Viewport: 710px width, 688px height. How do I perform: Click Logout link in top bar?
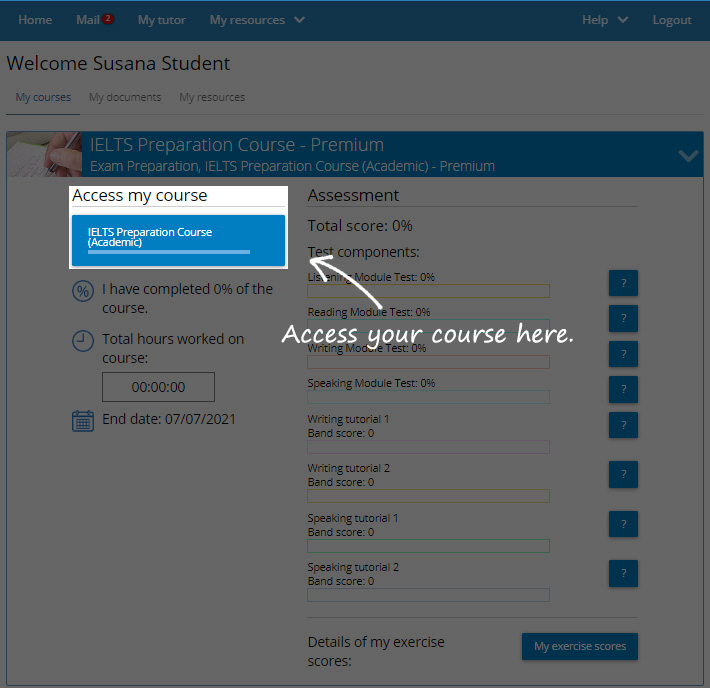click(671, 20)
